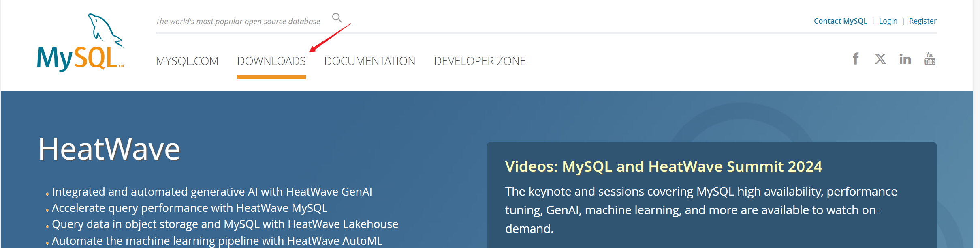This screenshot has height=248, width=980.
Task: Click the HeatWave banner heading
Action: tap(109, 149)
